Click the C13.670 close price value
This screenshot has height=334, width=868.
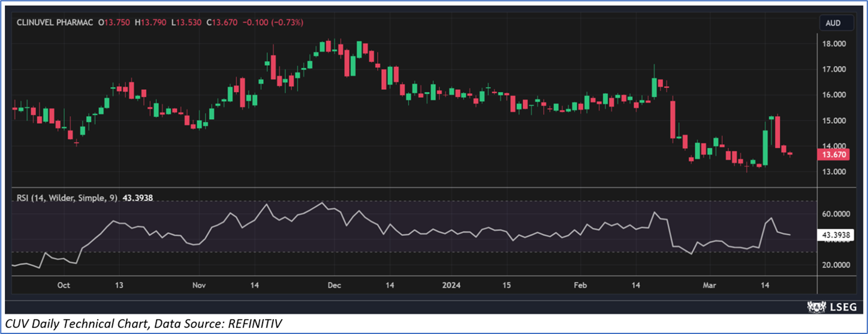(x=222, y=22)
